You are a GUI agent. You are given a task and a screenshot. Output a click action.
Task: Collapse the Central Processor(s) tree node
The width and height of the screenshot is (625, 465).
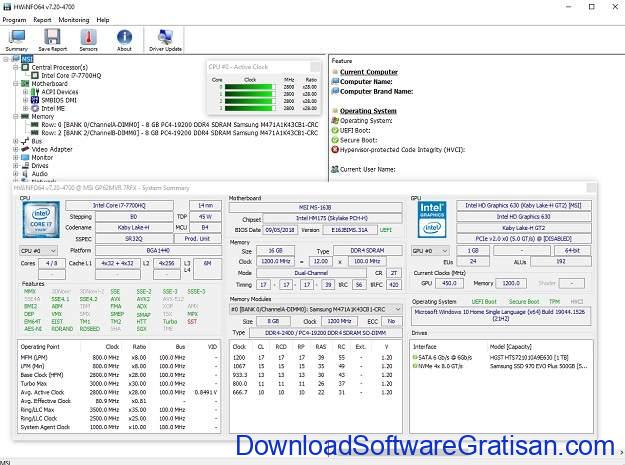(16, 67)
